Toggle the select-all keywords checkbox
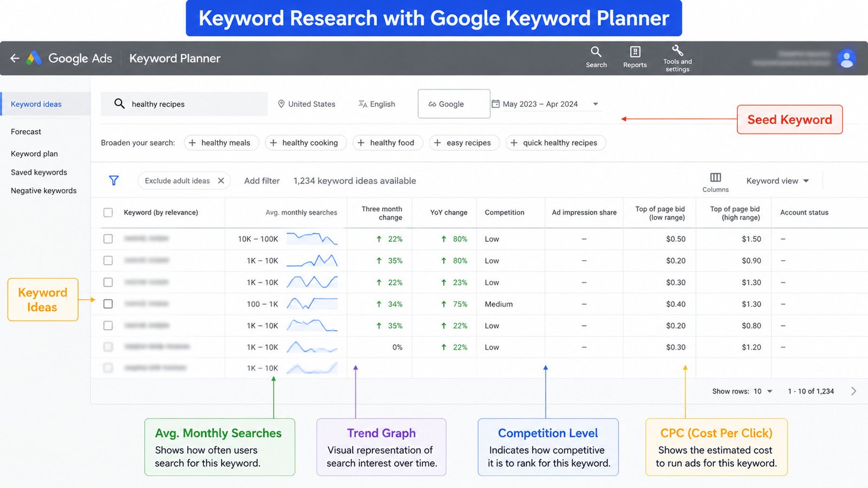Viewport: 868px width, 488px height. 108,213
